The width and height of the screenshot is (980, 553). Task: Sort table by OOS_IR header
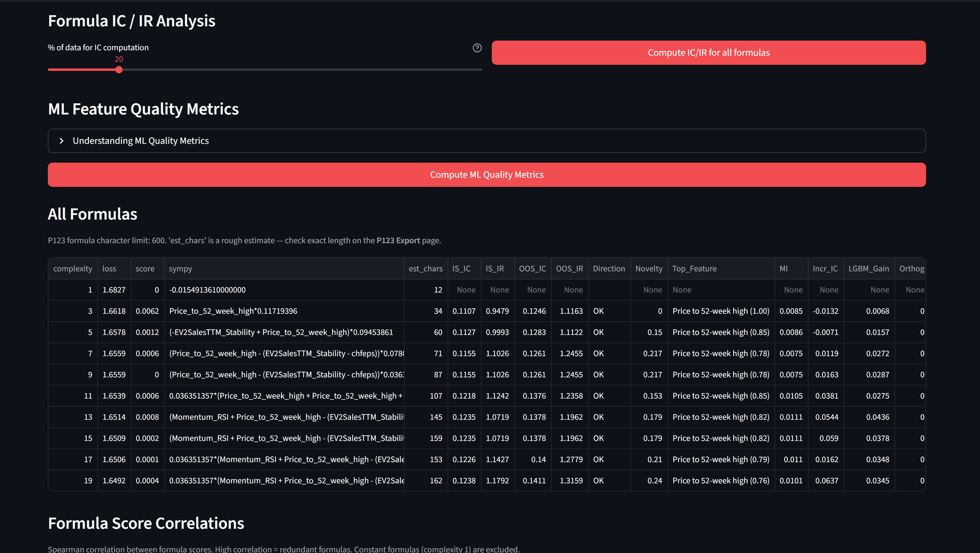click(x=569, y=269)
